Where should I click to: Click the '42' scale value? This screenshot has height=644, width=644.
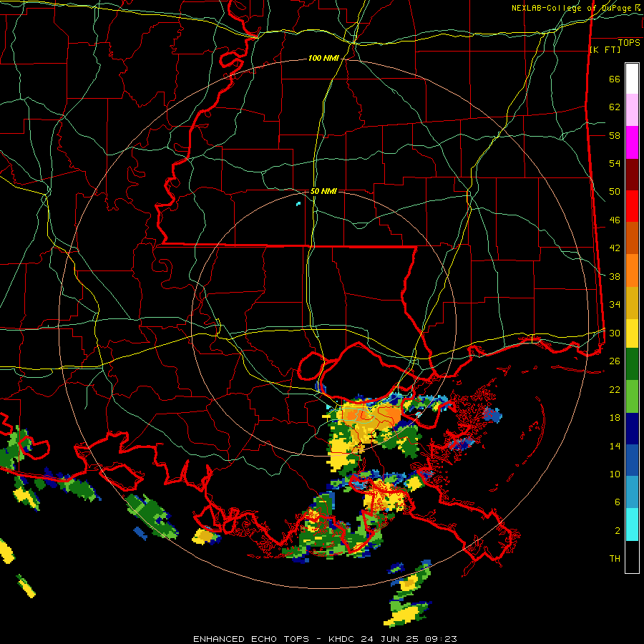click(615, 248)
